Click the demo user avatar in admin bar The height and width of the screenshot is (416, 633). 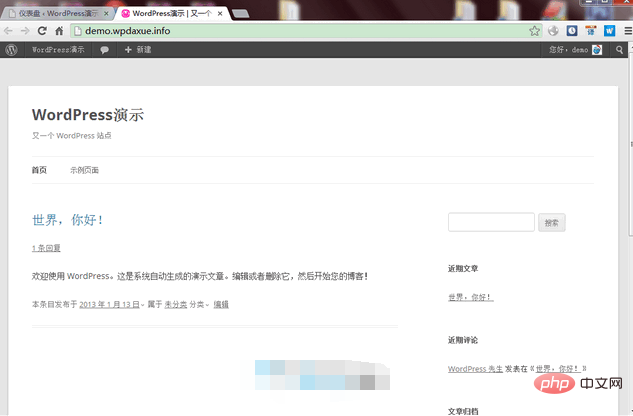(597, 50)
